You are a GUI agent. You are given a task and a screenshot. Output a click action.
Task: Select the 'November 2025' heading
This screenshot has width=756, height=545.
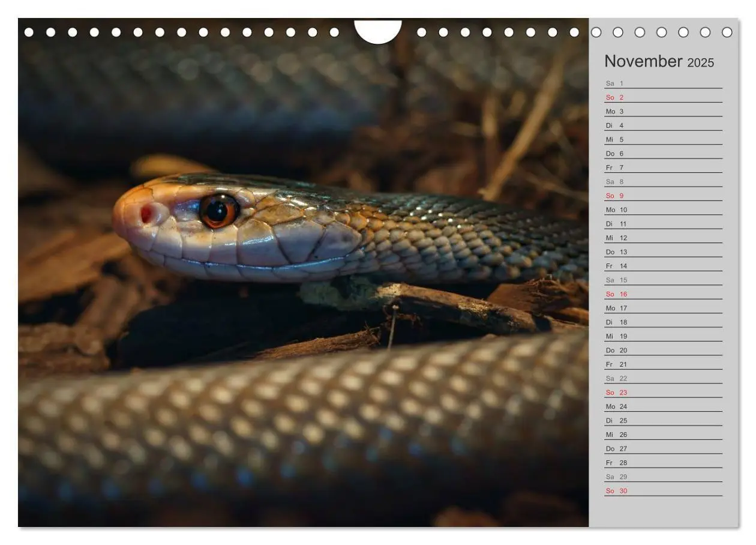(659, 62)
